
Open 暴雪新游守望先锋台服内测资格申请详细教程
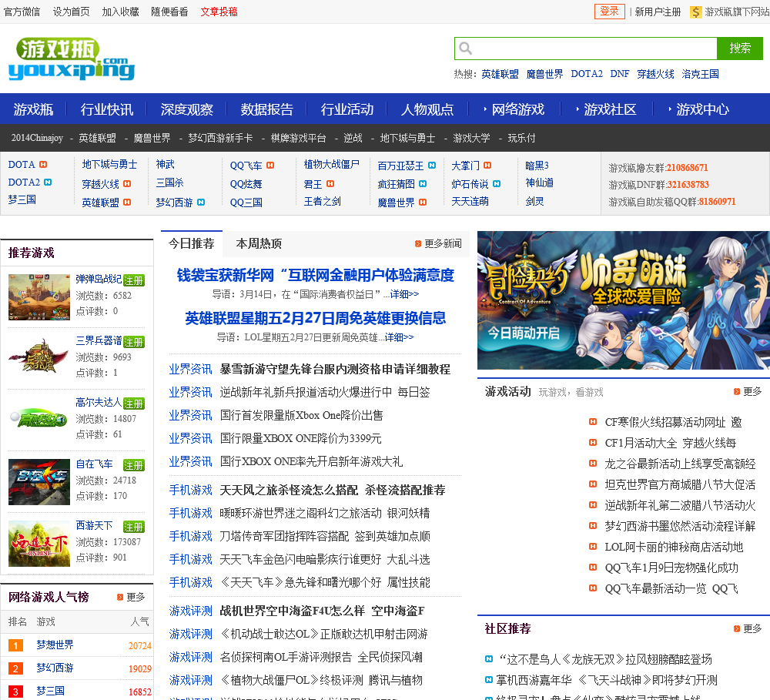(335, 369)
